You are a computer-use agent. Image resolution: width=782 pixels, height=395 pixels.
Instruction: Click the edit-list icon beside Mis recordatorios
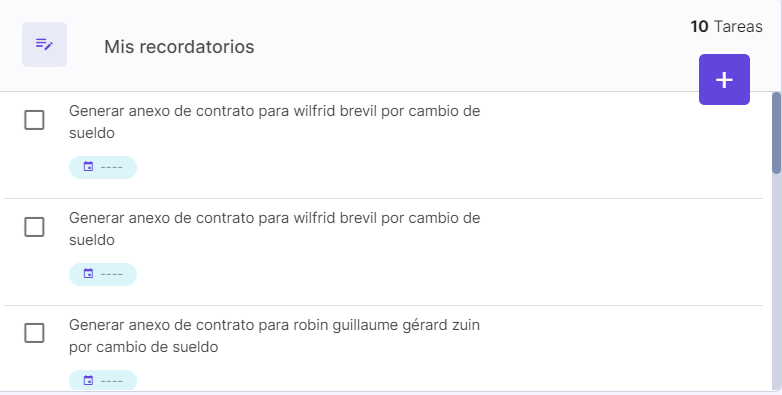click(x=44, y=44)
